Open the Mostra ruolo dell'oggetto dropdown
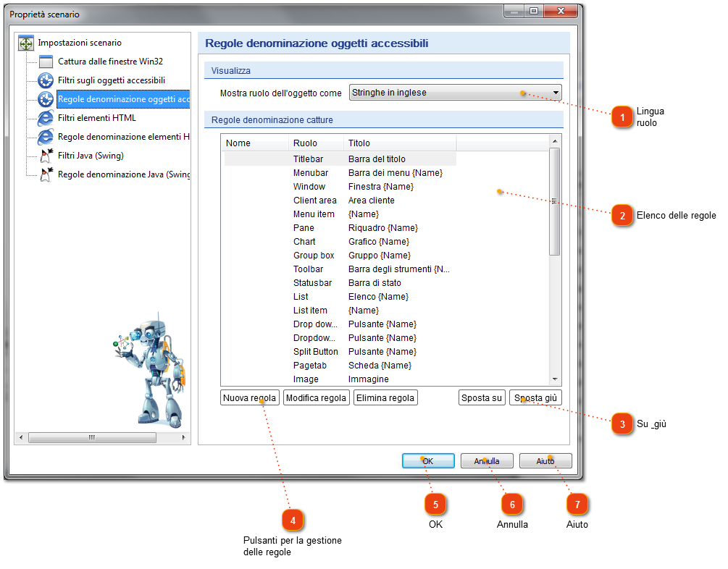Image resolution: width=728 pixels, height=569 pixels. pyautogui.click(x=456, y=93)
